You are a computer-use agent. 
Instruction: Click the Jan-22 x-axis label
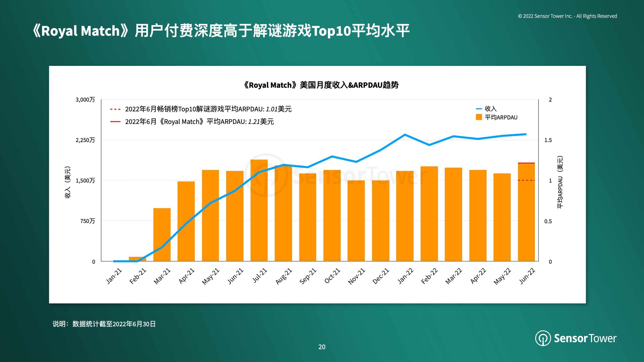405,276
